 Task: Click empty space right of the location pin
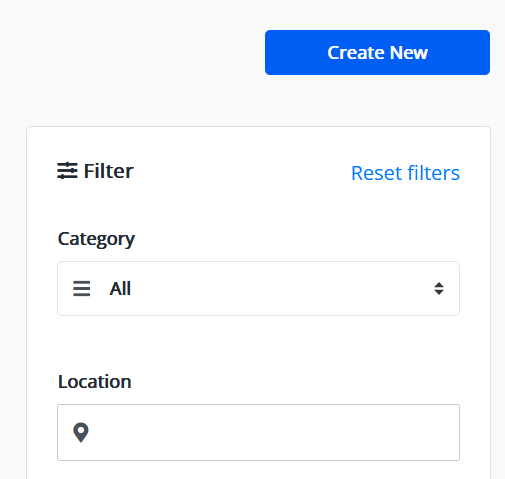pos(273,432)
